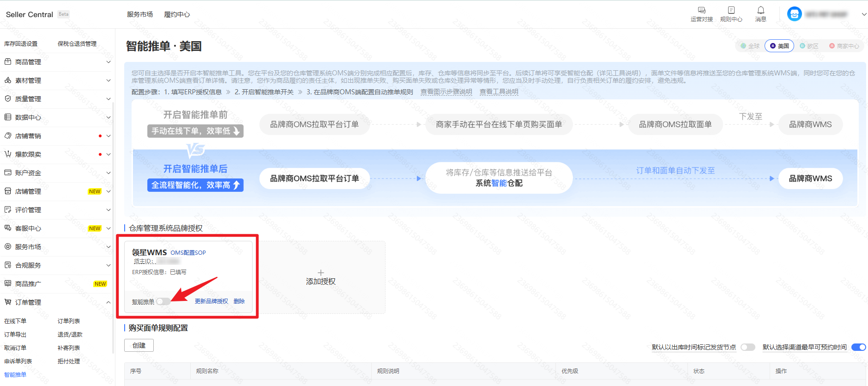
Task: Click the 数据中心 sidebar icon
Action: 8,117
